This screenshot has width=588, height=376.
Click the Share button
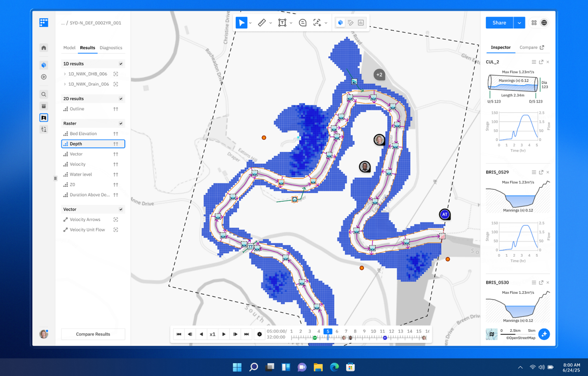pyautogui.click(x=499, y=23)
